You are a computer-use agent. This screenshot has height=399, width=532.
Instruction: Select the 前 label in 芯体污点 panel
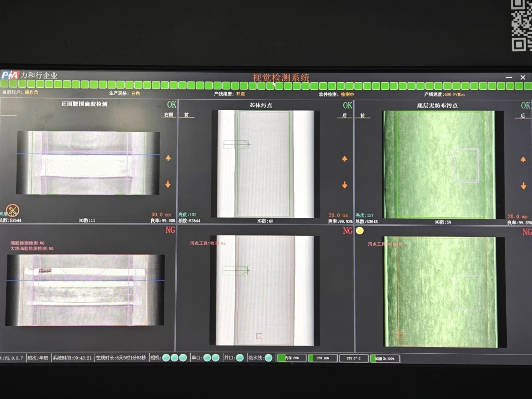click(x=187, y=115)
